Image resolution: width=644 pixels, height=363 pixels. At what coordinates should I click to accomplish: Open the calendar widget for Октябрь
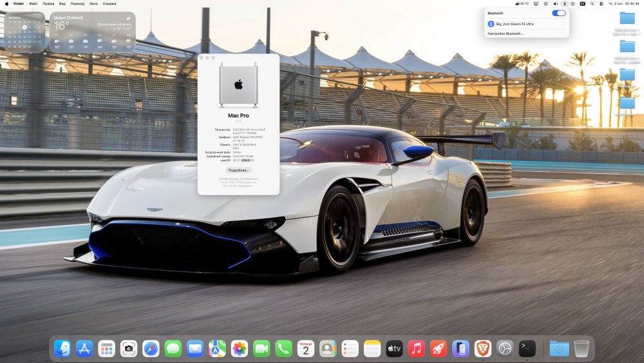pyautogui.click(x=24, y=32)
